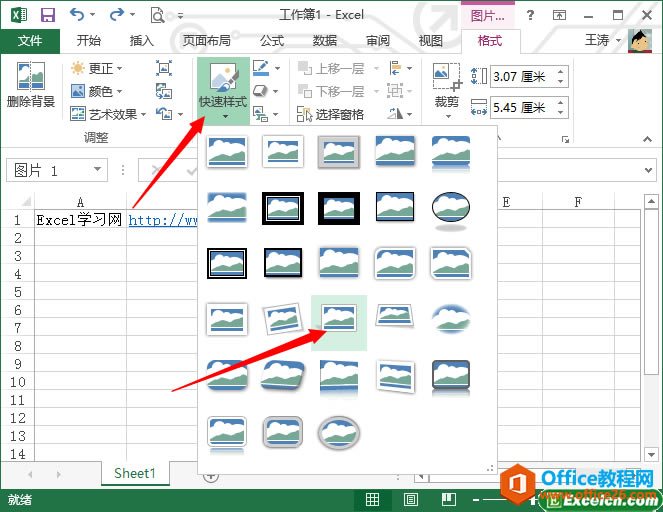The image size is (663, 512).
Task: Switch to the Formulas (公式) tab
Action: 271,41
